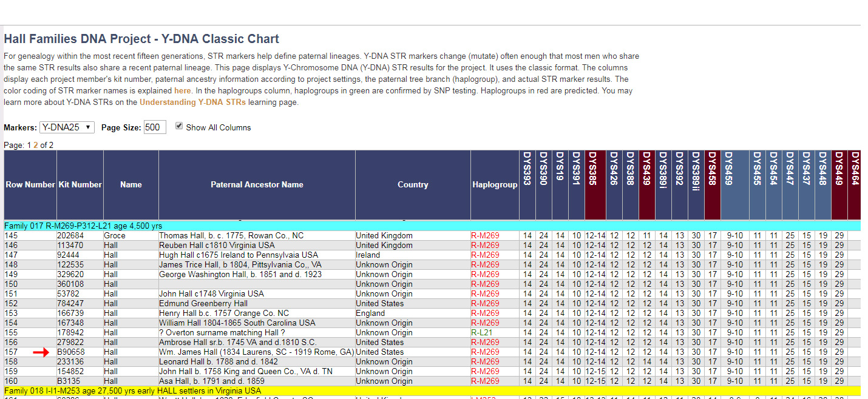
Task: Click the DYS390 marker column header
Action: 544,185
